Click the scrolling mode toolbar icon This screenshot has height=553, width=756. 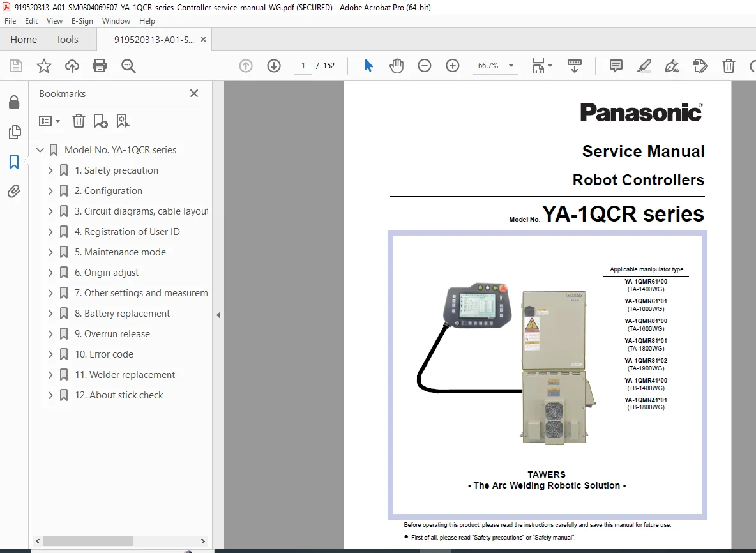574,66
